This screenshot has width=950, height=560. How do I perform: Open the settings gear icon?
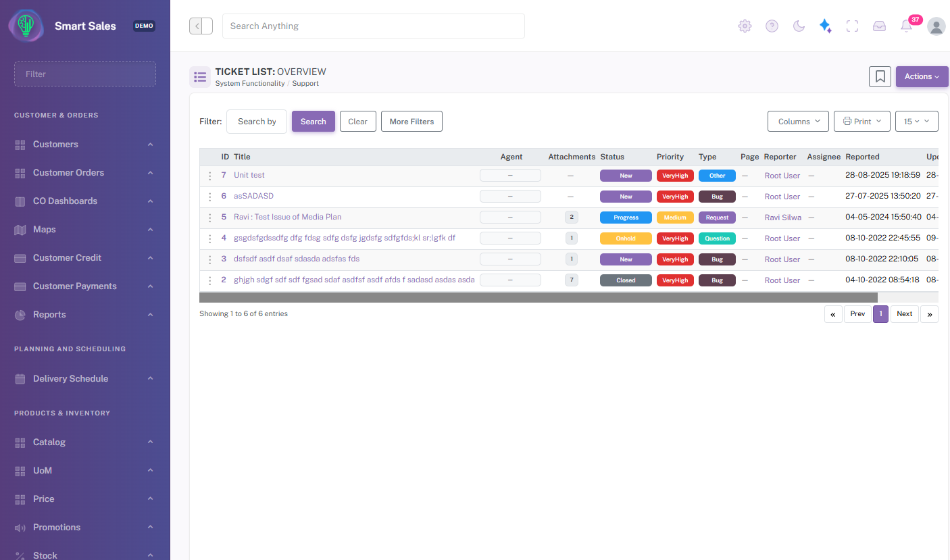pos(745,26)
